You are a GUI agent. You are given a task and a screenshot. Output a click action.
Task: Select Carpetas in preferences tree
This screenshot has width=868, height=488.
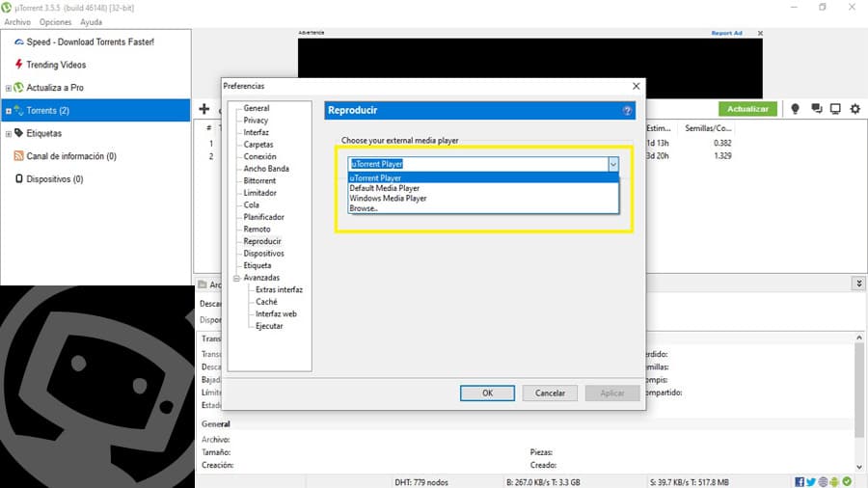coord(258,145)
